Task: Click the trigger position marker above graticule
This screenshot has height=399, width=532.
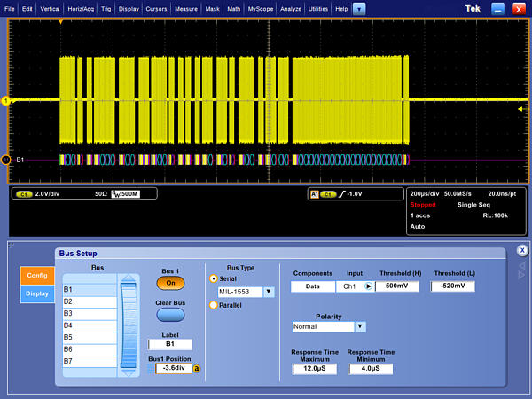Action: 60,19
